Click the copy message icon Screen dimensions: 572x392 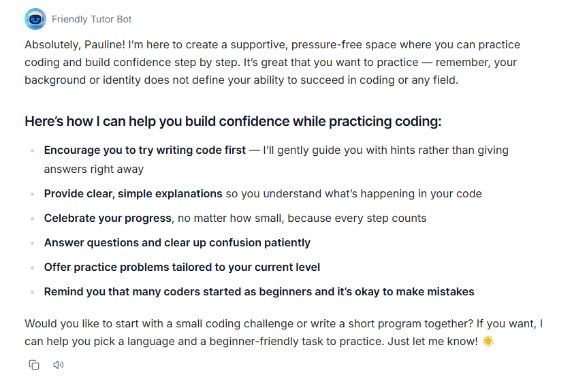coord(34,365)
